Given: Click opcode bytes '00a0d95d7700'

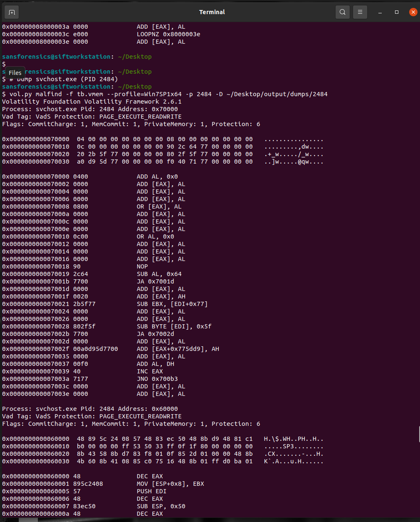Looking at the screenshot, I should (96, 349).
